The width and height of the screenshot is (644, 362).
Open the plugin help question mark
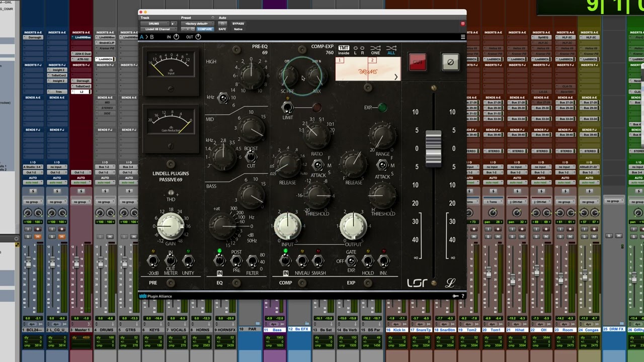coord(463,296)
